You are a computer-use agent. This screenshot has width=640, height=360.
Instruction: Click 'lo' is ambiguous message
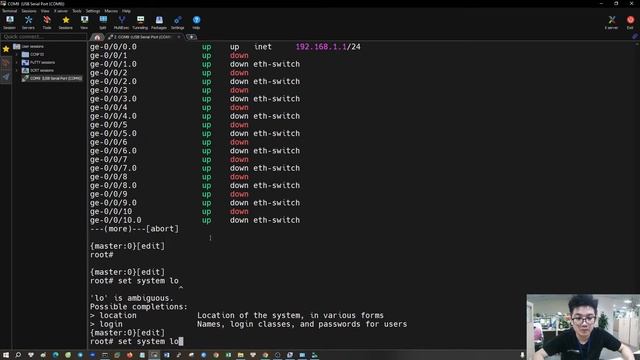[132, 298]
